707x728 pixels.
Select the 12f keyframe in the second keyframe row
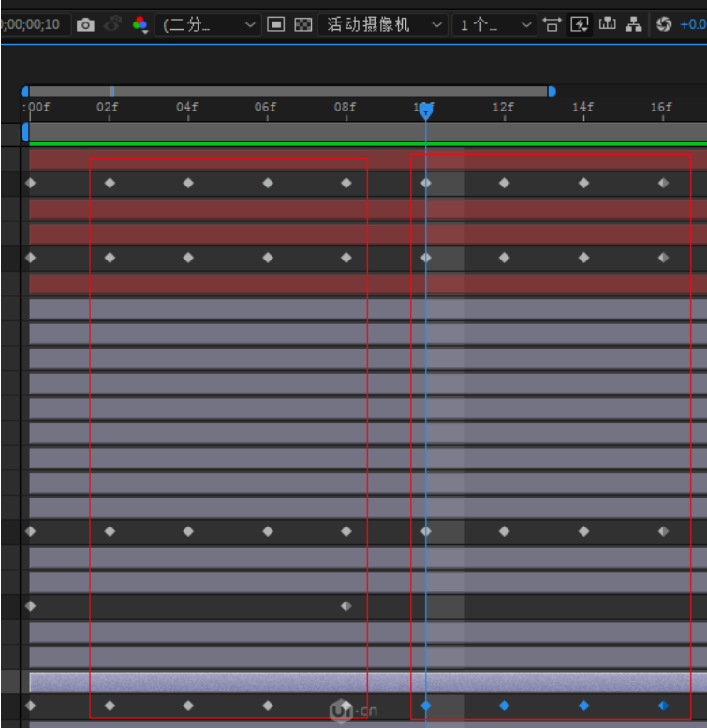pyautogui.click(x=505, y=258)
